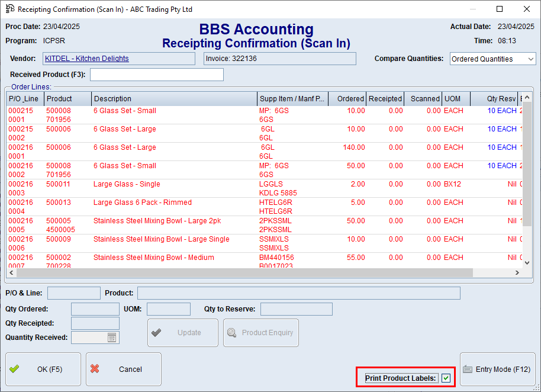Click the Product Enquiry magnifier button
The height and width of the screenshot is (392, 541).
pos(260,333)
